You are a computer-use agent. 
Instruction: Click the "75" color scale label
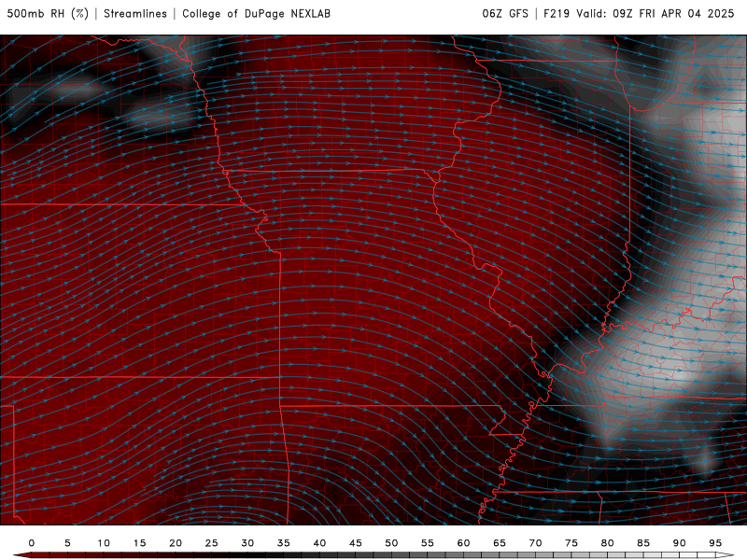coord(571,543)
